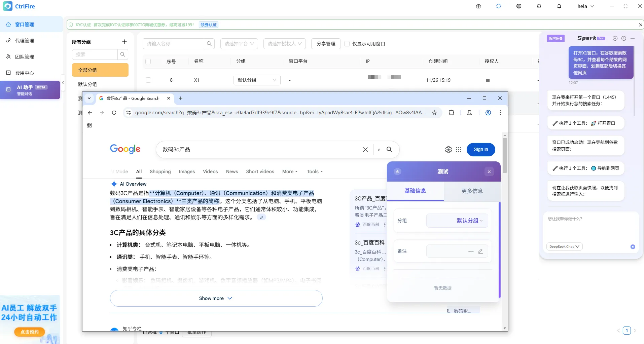Start a new Spark chat with plus icon
644x344 pixels.
pyautogui.click(x=615, y=38)
